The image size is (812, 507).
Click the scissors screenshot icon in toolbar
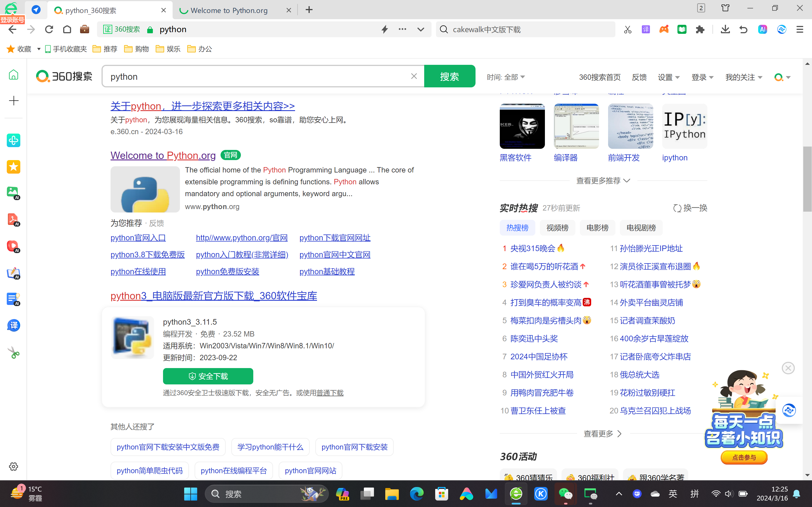pos(628,30)
